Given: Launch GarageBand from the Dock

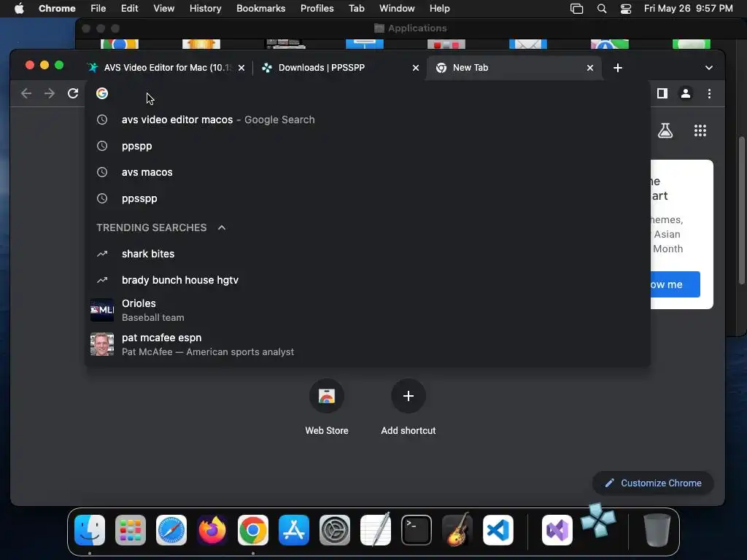Looking at the screenshot, I should 457,529.
